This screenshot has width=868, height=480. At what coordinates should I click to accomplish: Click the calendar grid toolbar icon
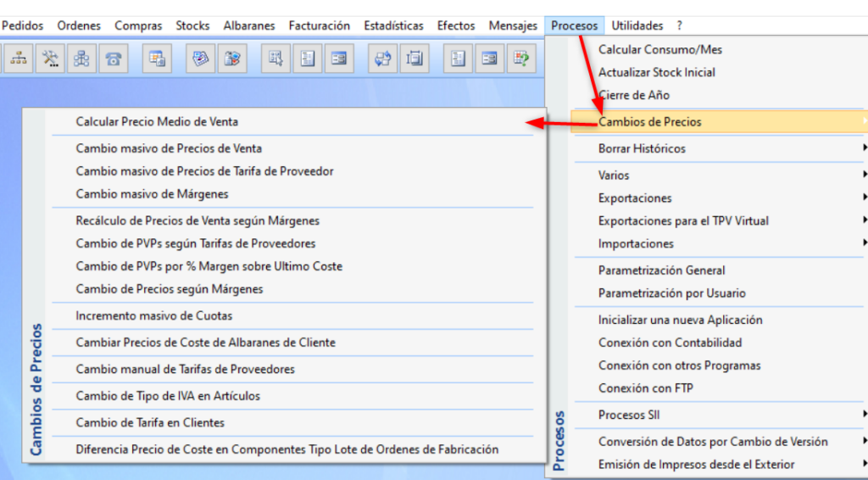pos(157,59)
